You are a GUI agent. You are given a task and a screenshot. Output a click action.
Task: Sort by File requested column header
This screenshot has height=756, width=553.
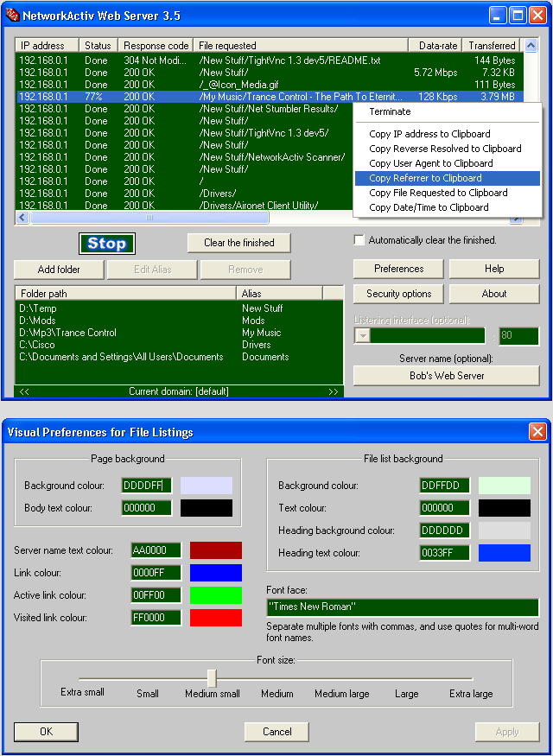(301, 45)
